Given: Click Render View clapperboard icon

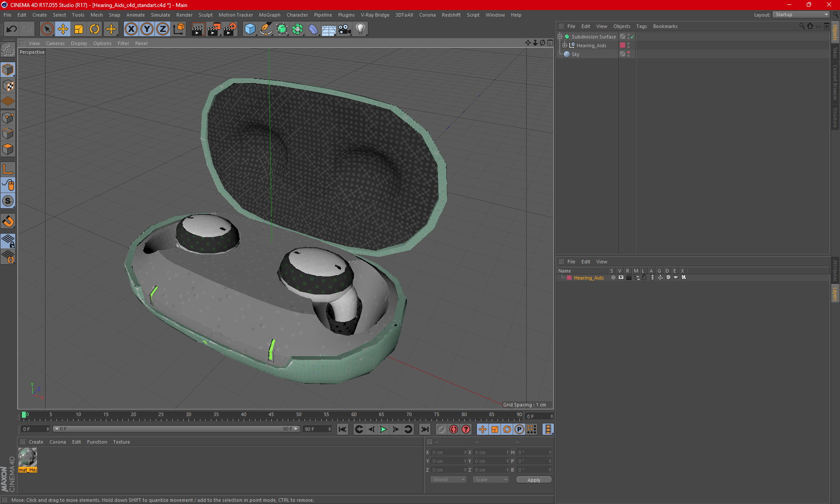Looking at the screenshot, I should (x=198, y=29).
